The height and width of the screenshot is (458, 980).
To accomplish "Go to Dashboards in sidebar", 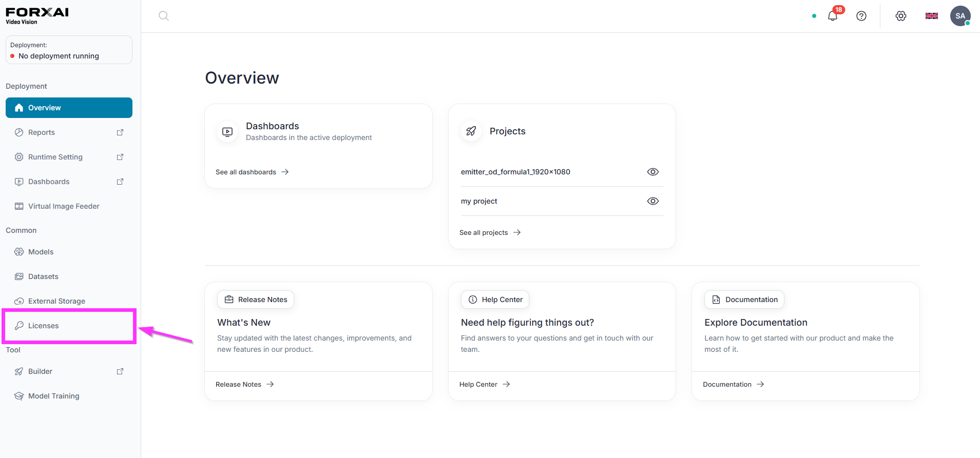I will [69, 182].
